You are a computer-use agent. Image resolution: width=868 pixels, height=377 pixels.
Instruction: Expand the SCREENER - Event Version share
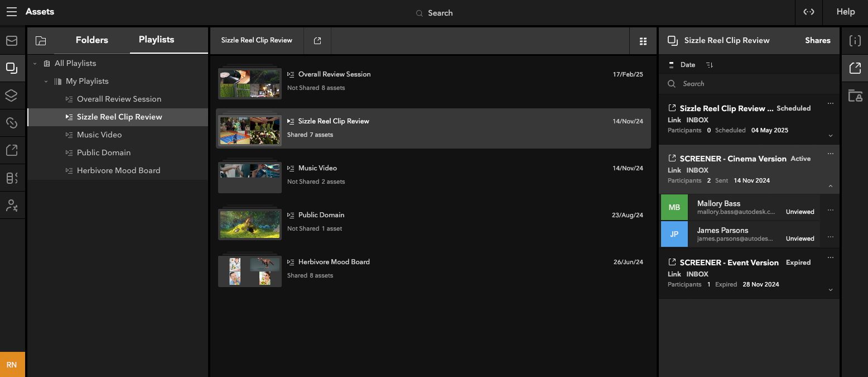830,290
